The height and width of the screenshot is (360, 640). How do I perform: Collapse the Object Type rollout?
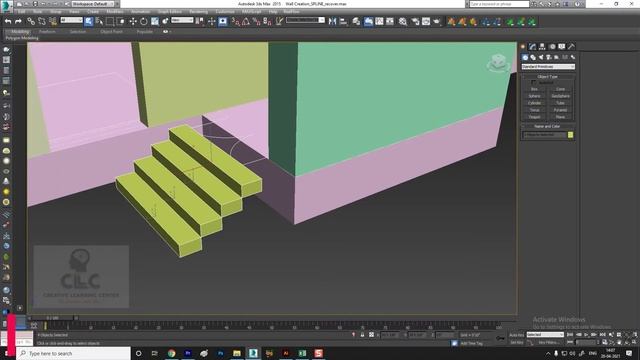click(548, 77)
